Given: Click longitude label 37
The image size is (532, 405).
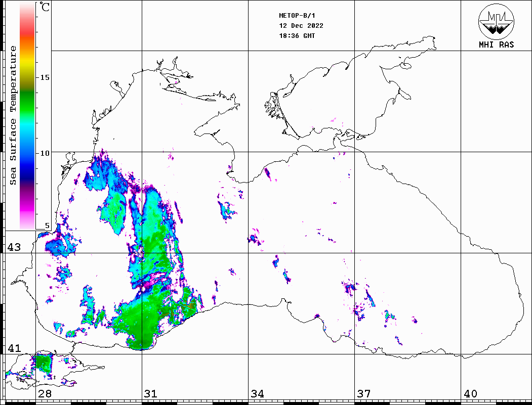Looking at the screenshot, I should [364, 394].
